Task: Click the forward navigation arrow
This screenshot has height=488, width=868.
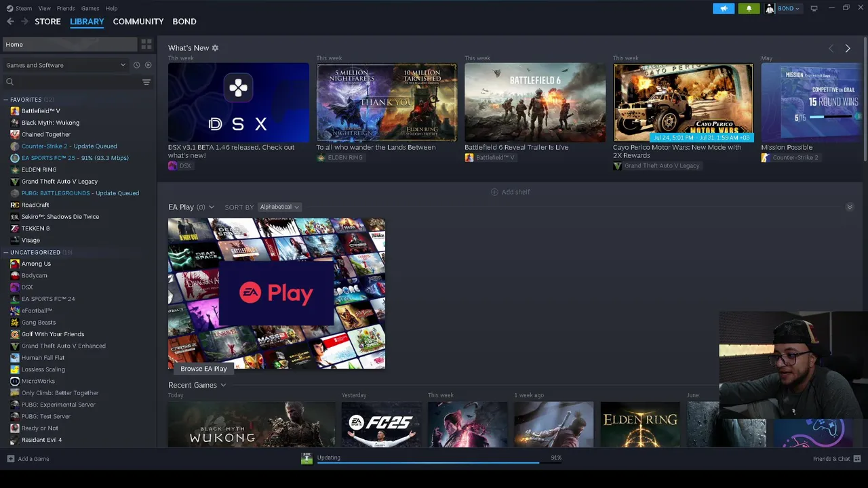Action: tap(24, 22)
